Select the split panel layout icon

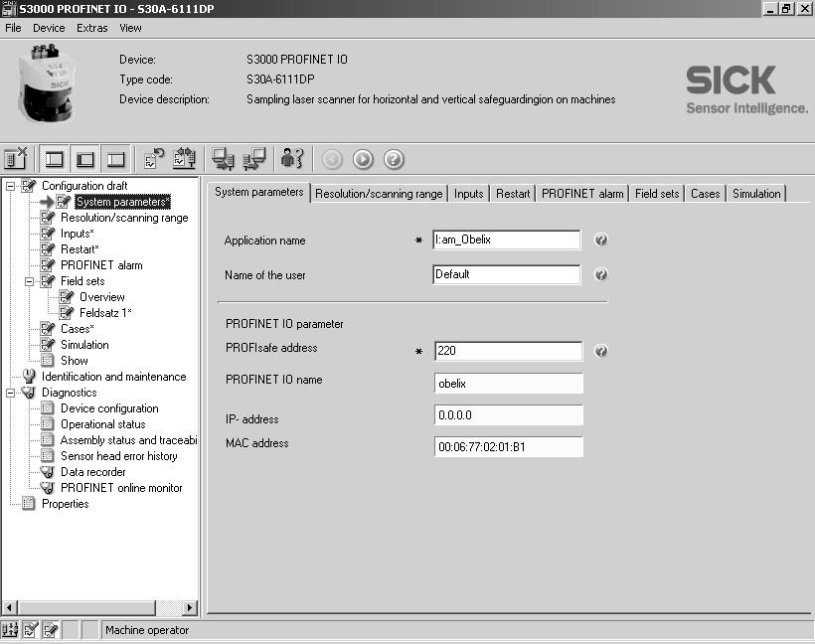point(85,159)
